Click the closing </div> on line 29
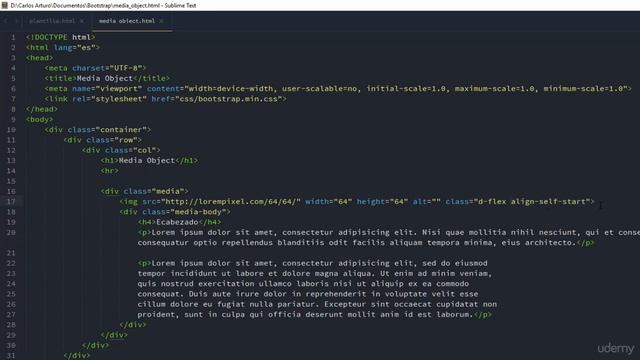 click(114, 335)
